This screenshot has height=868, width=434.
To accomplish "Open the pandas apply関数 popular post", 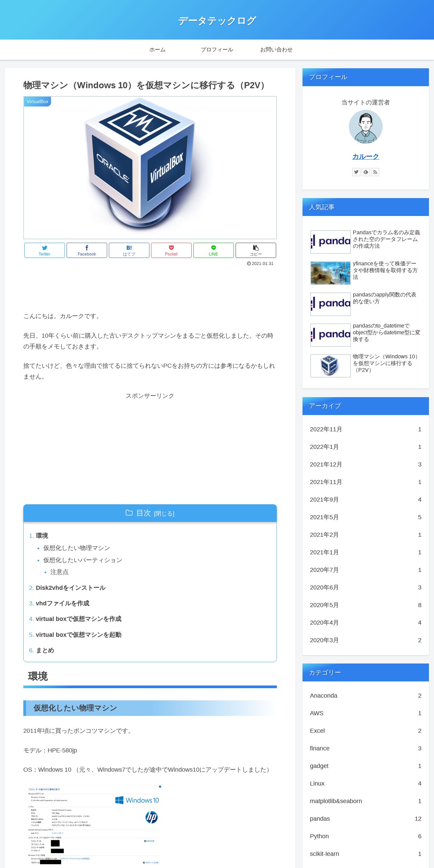I will point(366,304).
